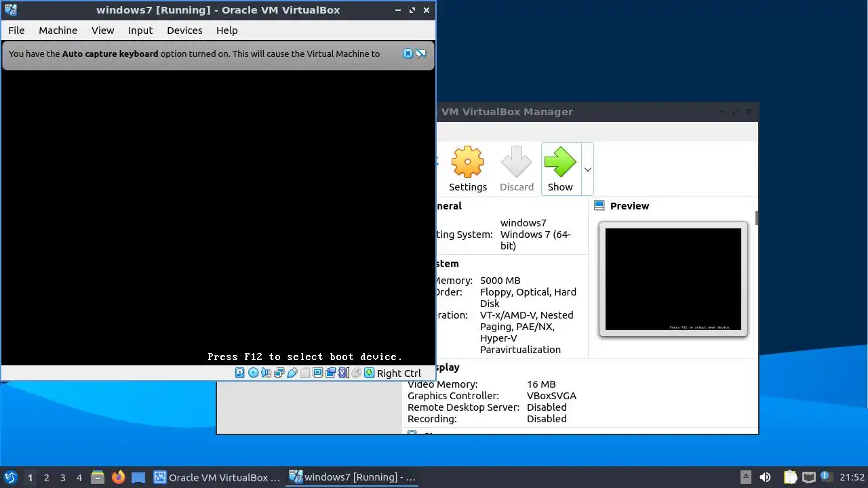868x488 pixels.
Task: Click the eject removable media tray icon
Action: click(745, 477)
